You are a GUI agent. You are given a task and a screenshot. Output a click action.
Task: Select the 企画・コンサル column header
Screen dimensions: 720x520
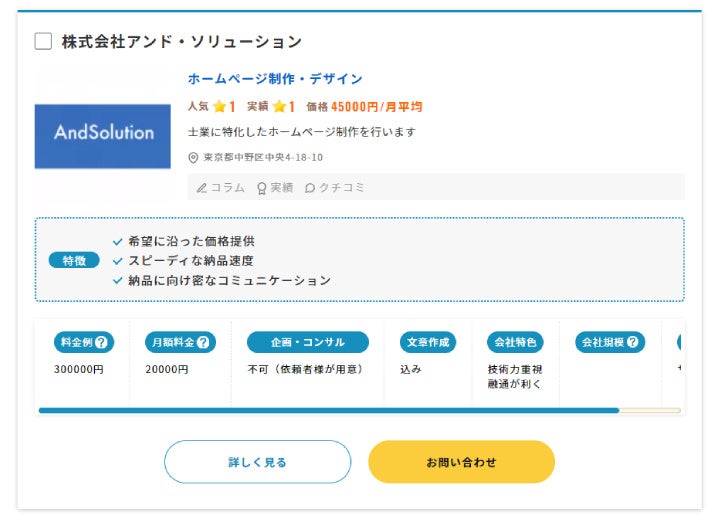307,342
